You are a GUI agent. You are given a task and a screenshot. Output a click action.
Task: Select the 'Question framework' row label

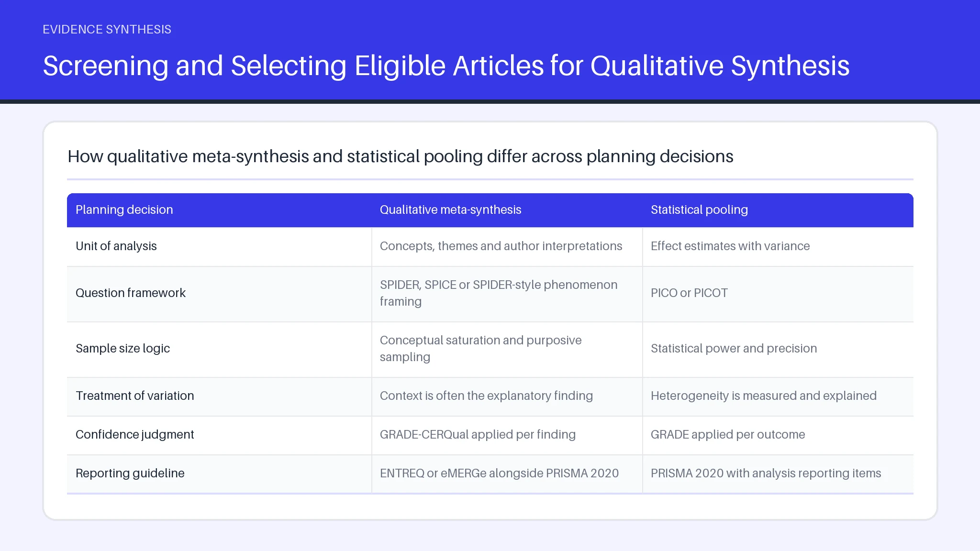pyautogui.click(x=131, y=293)
